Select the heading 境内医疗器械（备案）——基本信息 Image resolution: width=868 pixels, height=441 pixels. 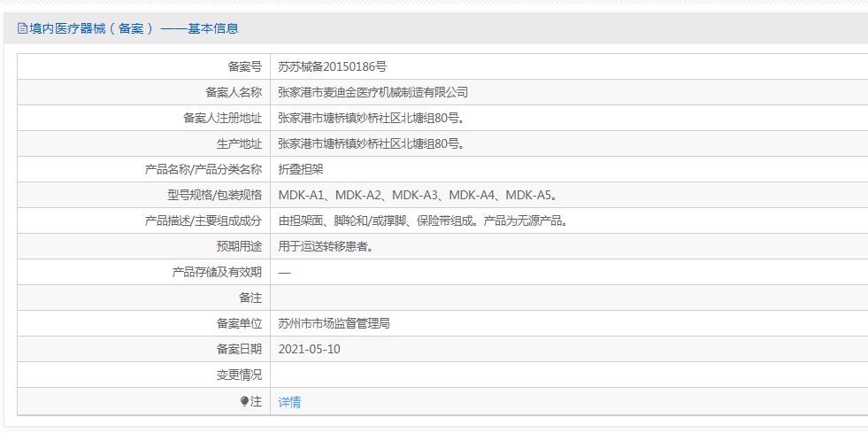pyautogui.click(x=134, y=28)
